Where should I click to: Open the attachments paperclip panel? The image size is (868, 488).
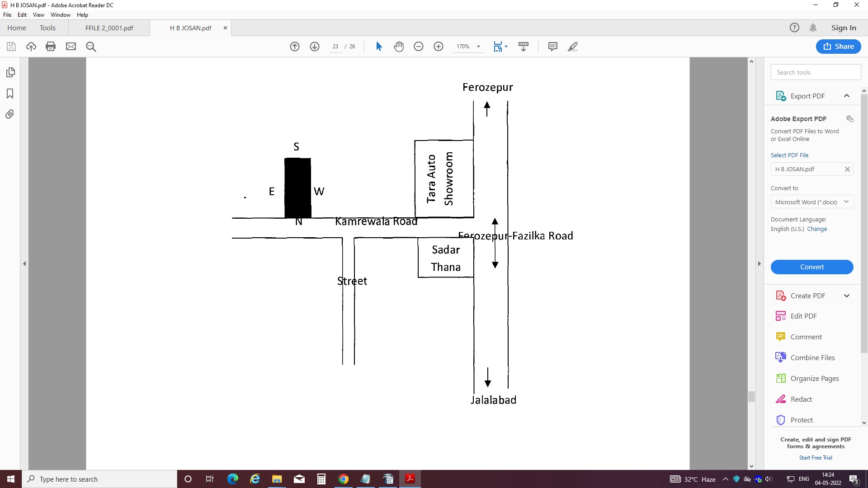click(10, 114)
